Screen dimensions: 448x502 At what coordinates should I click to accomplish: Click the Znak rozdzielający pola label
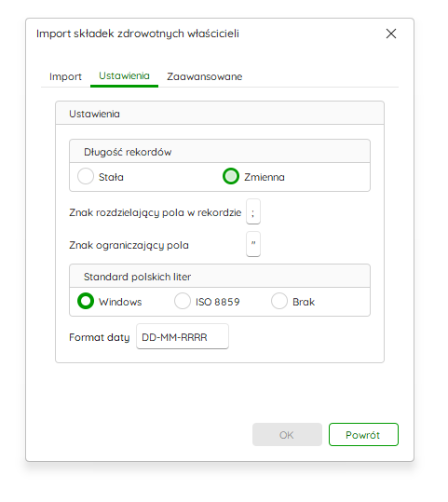pos(156,212)
